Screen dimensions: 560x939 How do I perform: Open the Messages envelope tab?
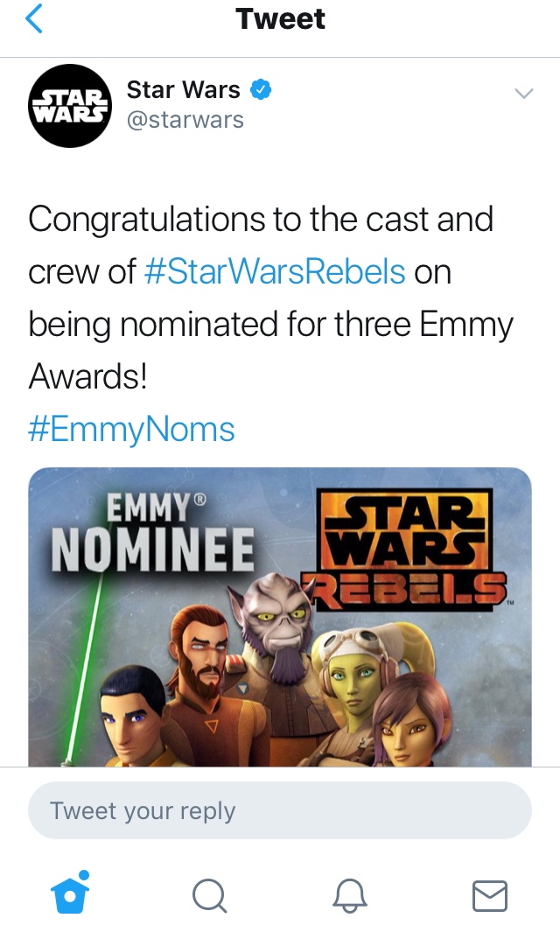[490, 896]
